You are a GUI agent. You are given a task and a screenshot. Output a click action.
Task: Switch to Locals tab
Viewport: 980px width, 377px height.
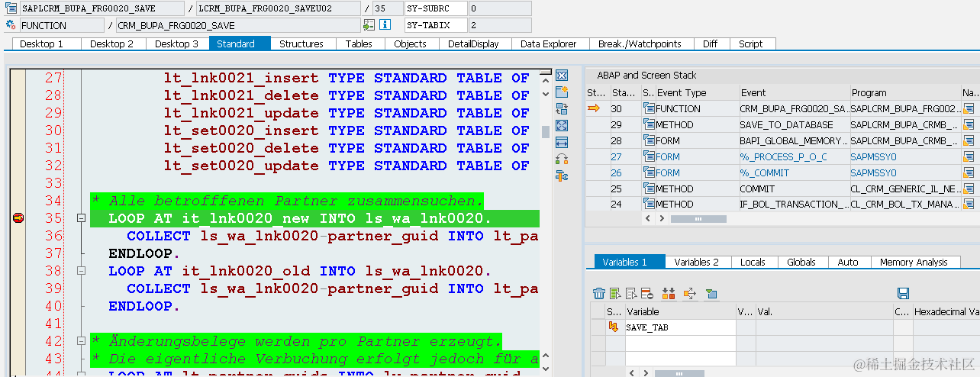(753, 262)
